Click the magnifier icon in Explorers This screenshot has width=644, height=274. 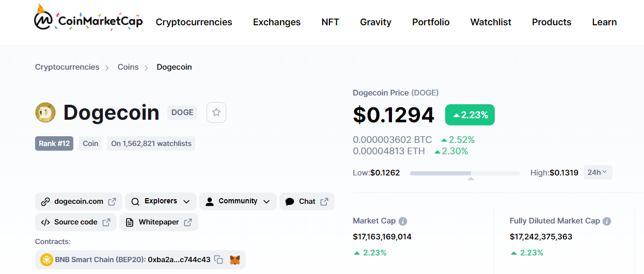tap(135, 202)
